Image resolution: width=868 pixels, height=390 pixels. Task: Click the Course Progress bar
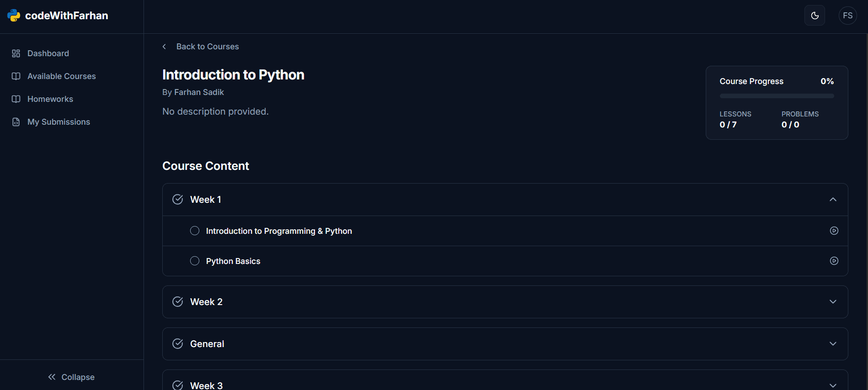pyautogui.click(x=777, y=96)
